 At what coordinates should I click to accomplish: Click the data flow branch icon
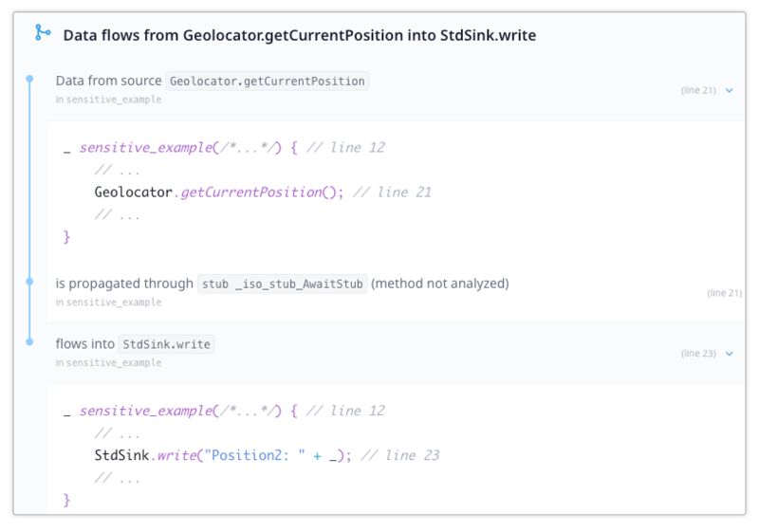[42, 34]
